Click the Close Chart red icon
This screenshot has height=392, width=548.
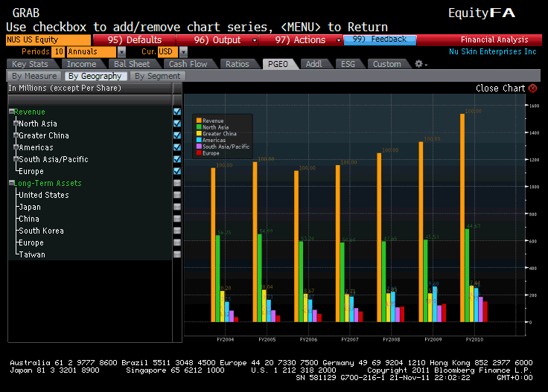pos(532,89)
